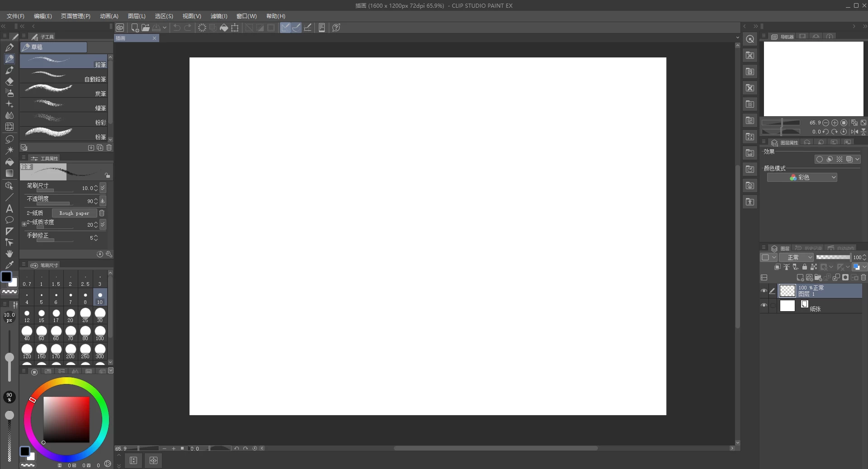The width and height of the screenshot is (868, 469).
Task: Toggle the lock icon on 鉛筆 brush preview
Action: click(x=107, y=175)
